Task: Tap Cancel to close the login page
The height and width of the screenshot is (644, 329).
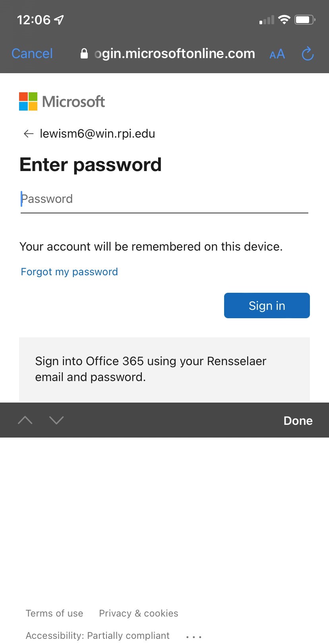Action: (32, 54)
